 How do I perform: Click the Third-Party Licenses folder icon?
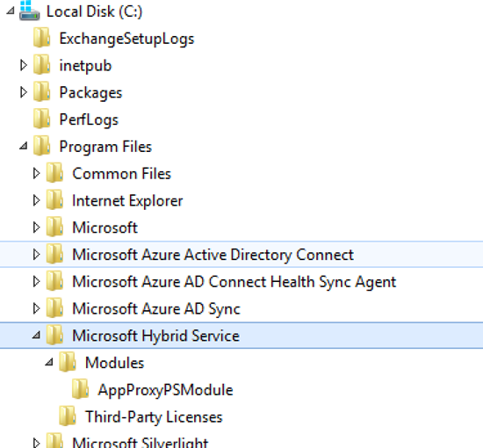point(68,416)
